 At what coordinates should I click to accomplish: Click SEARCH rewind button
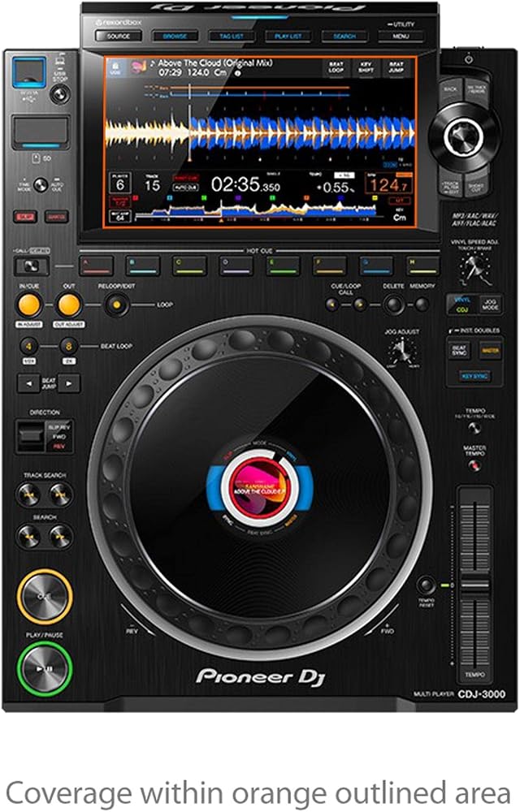tap(28, 537)
